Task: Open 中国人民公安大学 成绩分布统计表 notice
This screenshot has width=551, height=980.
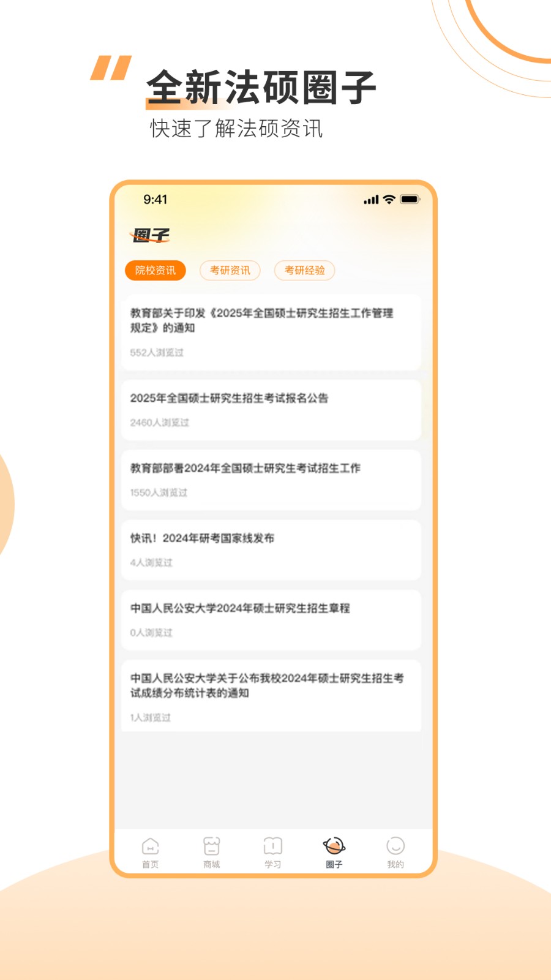Action: click(271, 696)
